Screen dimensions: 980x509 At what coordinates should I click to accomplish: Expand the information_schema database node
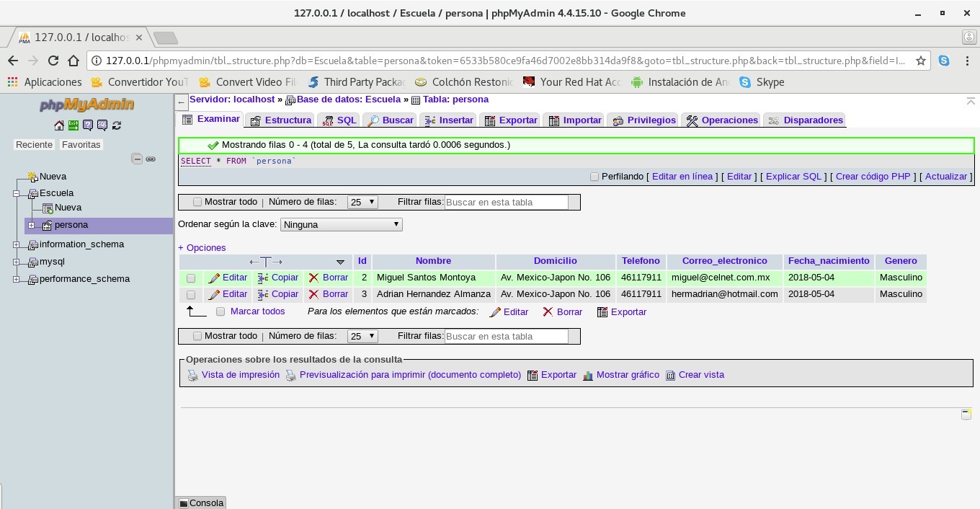click(17, 244)
